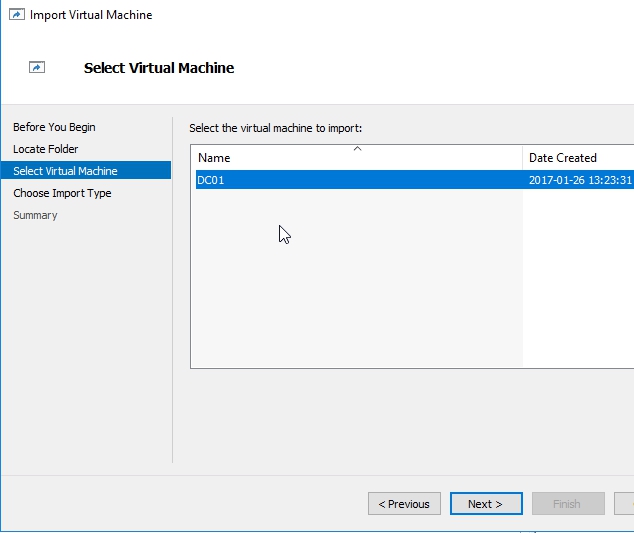Click the Import Virtual Machine title bar icon

15,15
